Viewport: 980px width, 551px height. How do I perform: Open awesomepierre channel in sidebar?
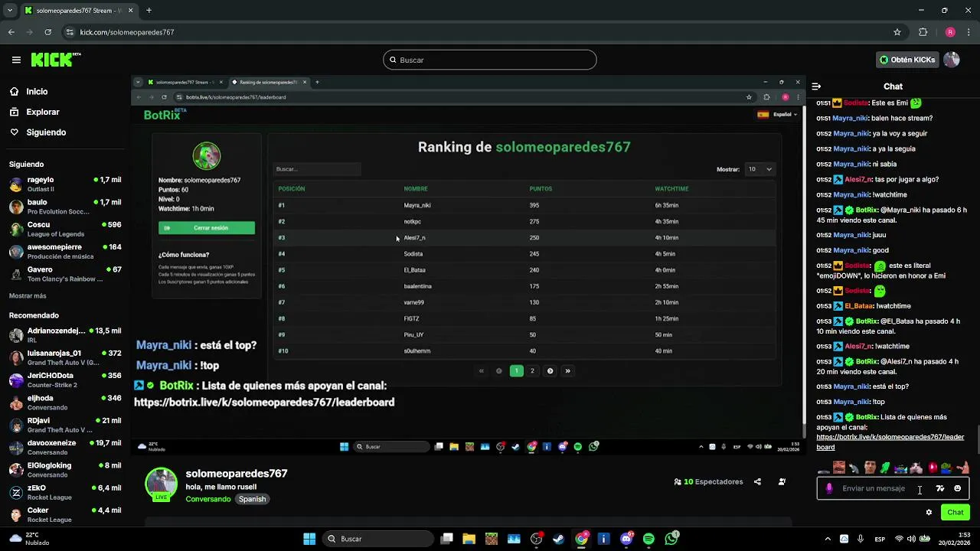pyautogui.click(x=65, y=252)
